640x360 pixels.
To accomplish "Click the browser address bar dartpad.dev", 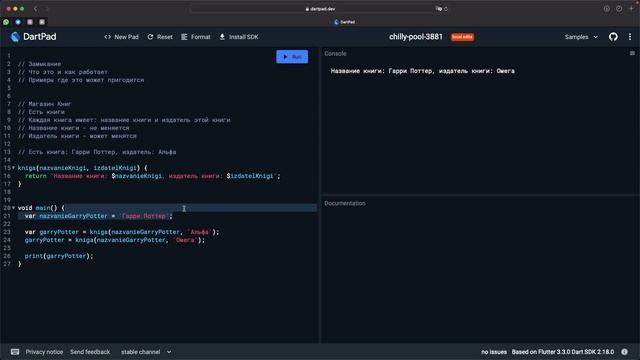I will pos(320,9).
